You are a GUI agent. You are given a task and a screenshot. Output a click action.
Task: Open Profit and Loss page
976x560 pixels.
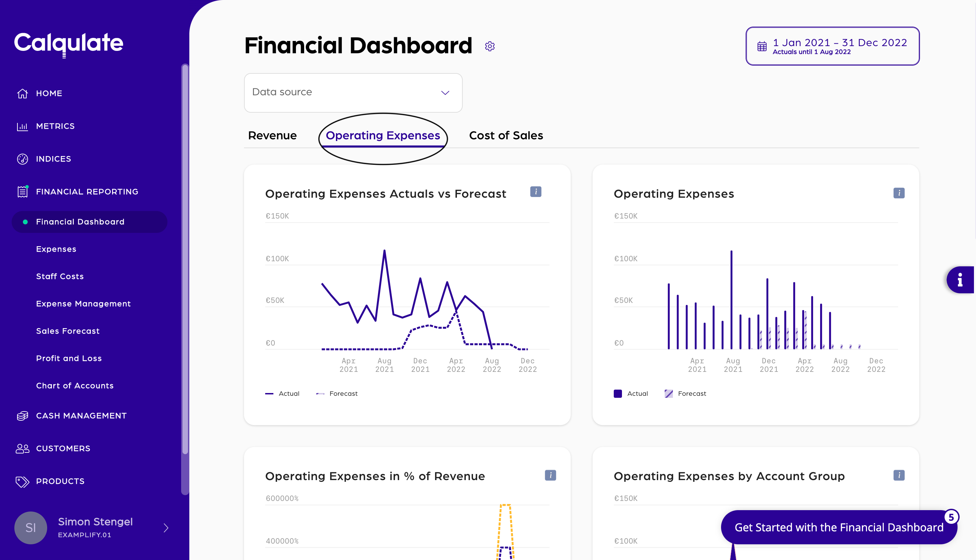(x=69, y=358)
